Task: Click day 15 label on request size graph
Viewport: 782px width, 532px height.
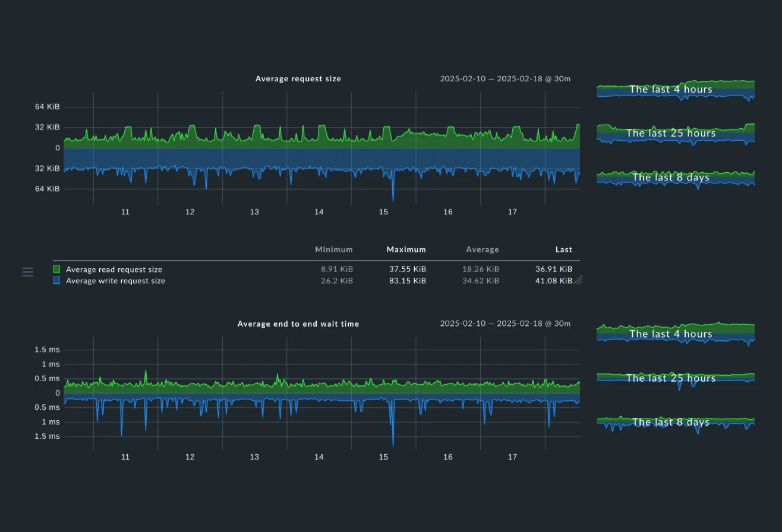Action: tap(383, 213)
